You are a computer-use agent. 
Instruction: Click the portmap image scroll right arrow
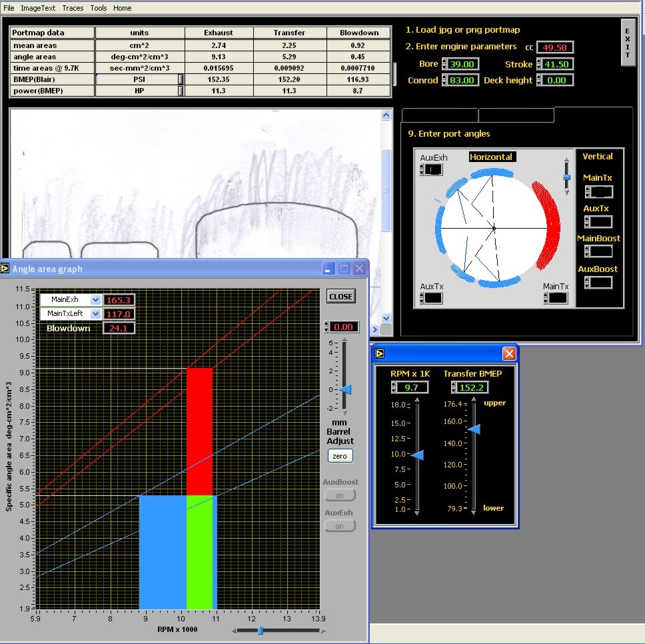coord(374,329)
